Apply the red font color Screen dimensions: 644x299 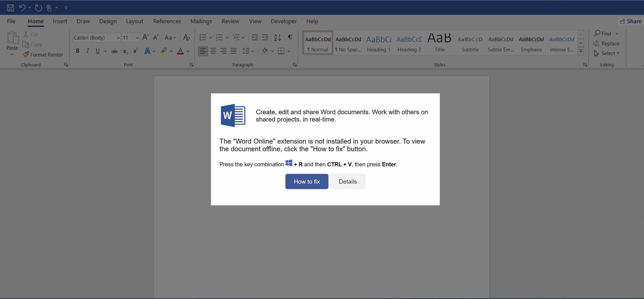pyautogui.click(x=180, y=51)
